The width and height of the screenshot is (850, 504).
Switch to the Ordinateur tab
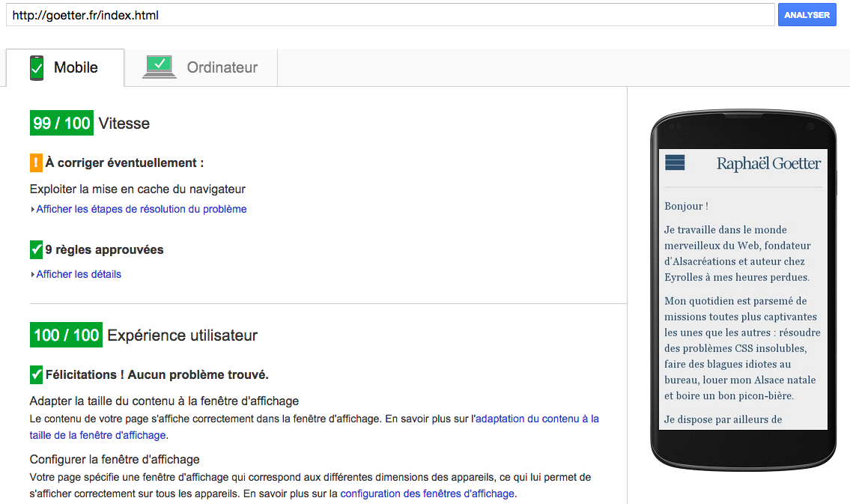click(x=222, y=67)
